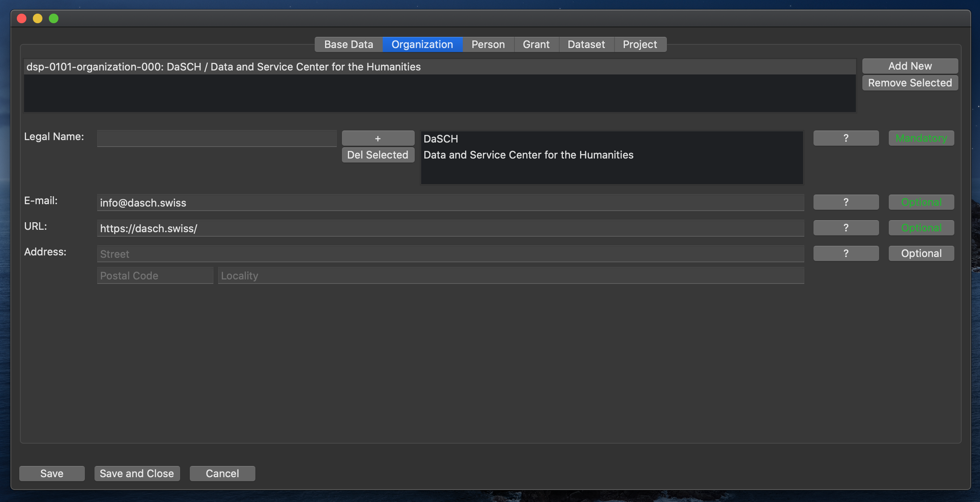Image resolution: width=980 pixels, height=502 pixels.
Task: Click the E-mail help icon
Action: [x=845, y=202]
